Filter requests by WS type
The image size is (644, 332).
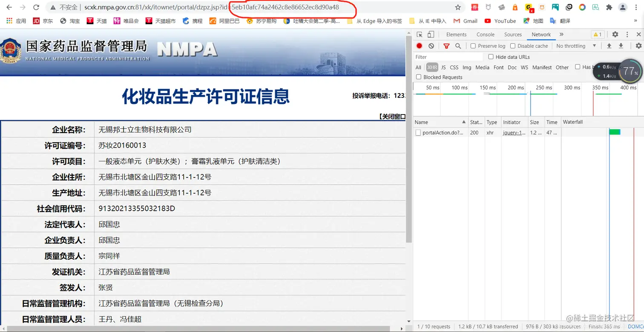pos(524,67)
